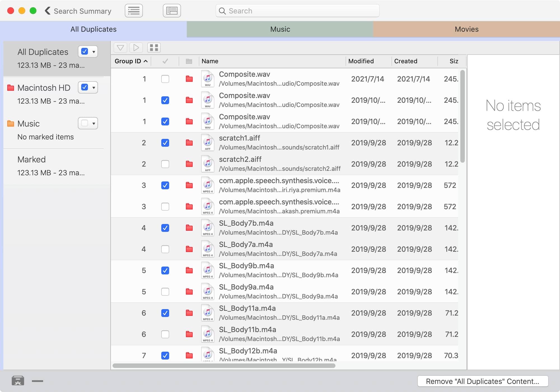Uncheck the riya.premium.m4a checkbox
The image size is (560, 392).
[x=165, y=185]
